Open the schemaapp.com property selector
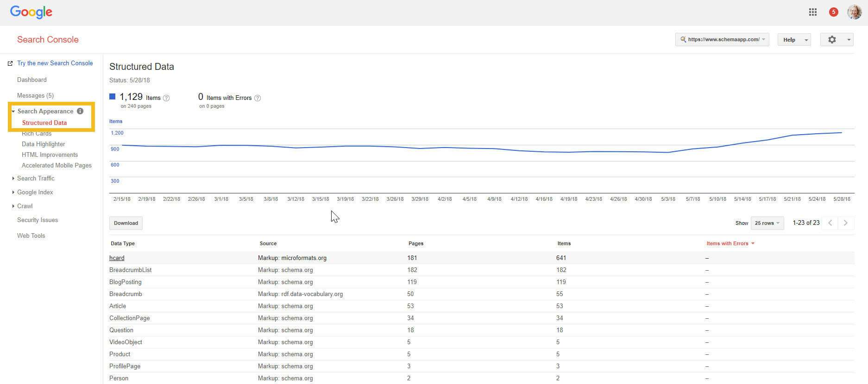The width and height of the screenshot is (868, 384). pos(722,39)
